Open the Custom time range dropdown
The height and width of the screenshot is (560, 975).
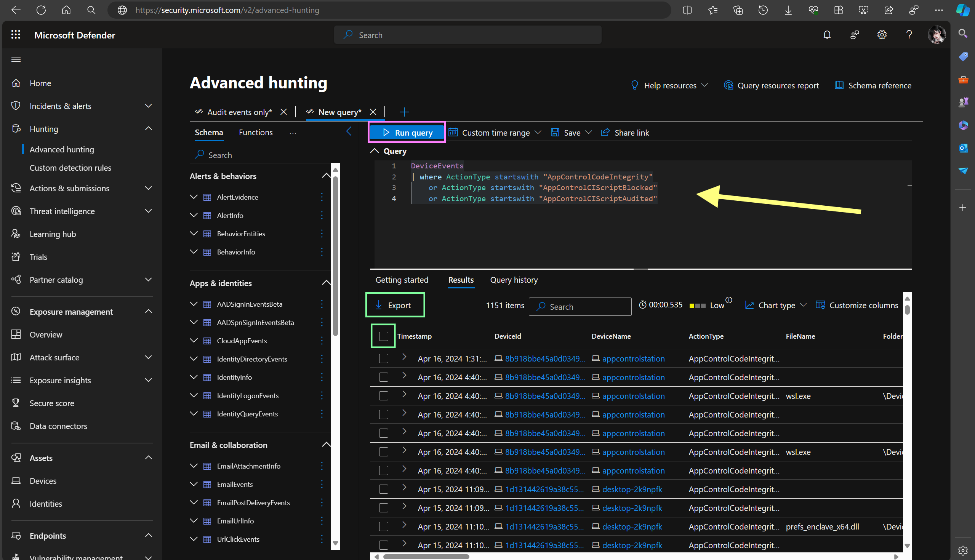coord(495,133)
